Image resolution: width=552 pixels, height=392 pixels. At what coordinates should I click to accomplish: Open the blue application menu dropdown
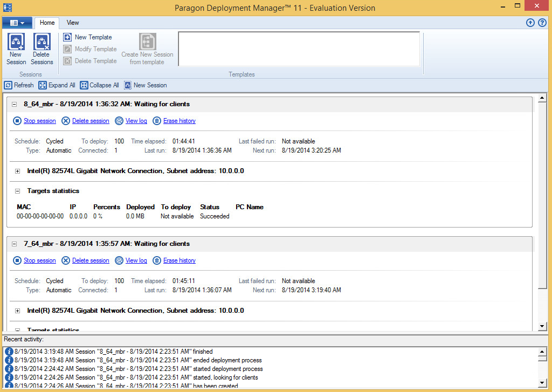click(x=17, y=23)
